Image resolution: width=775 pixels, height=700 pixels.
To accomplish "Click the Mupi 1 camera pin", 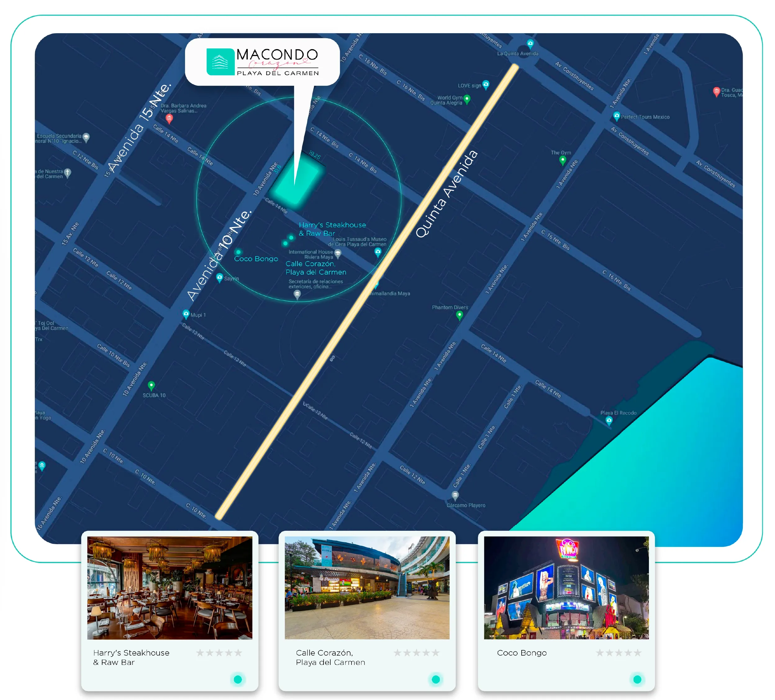I will tap(186, 314).
